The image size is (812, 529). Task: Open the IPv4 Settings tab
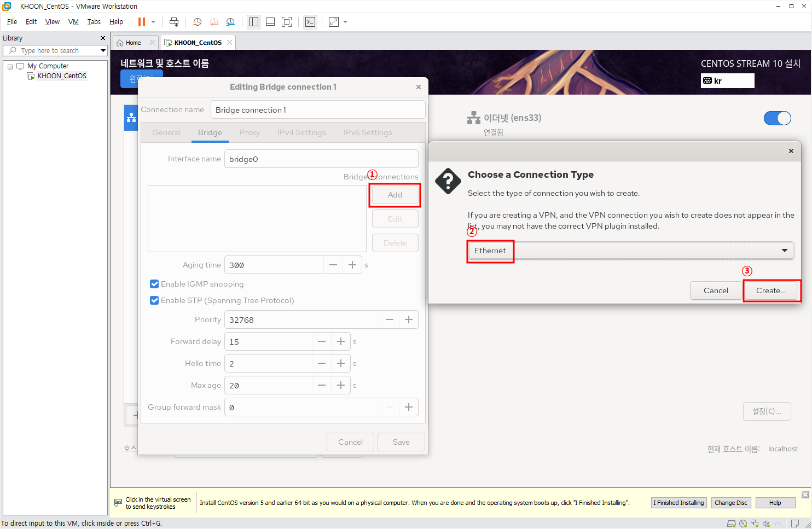(301, 132)
